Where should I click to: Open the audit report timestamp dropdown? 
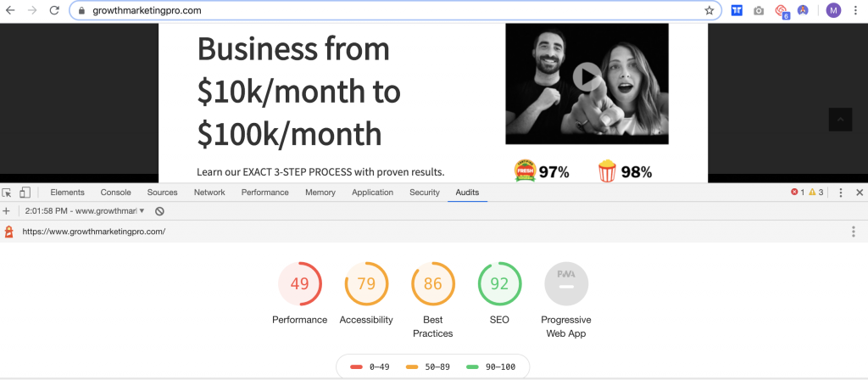86,211
